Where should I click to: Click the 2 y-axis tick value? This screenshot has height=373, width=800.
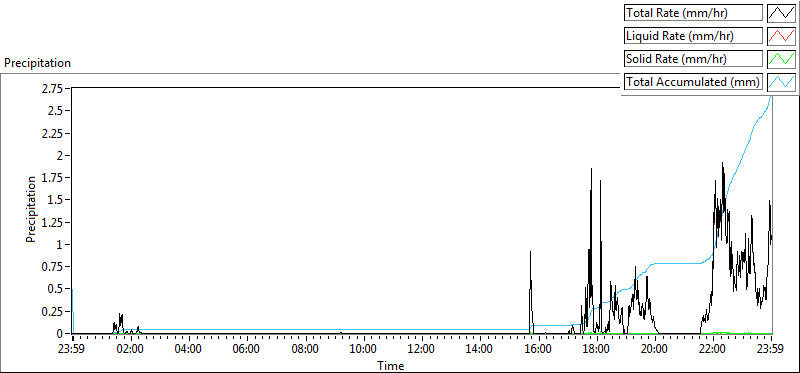click(x=60, y=156)
